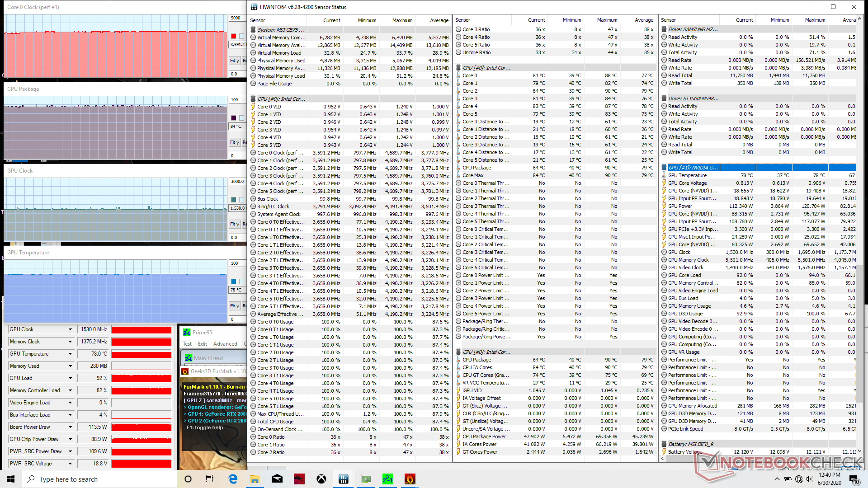
Task: Open FurMark from the taskbar
Action: coord(410,479)
